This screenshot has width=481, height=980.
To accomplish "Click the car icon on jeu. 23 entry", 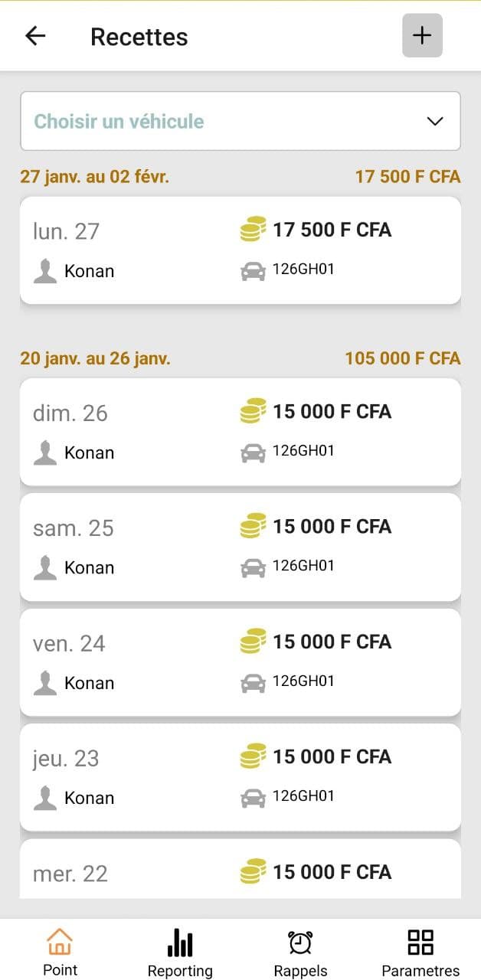I will pos(253,796).
